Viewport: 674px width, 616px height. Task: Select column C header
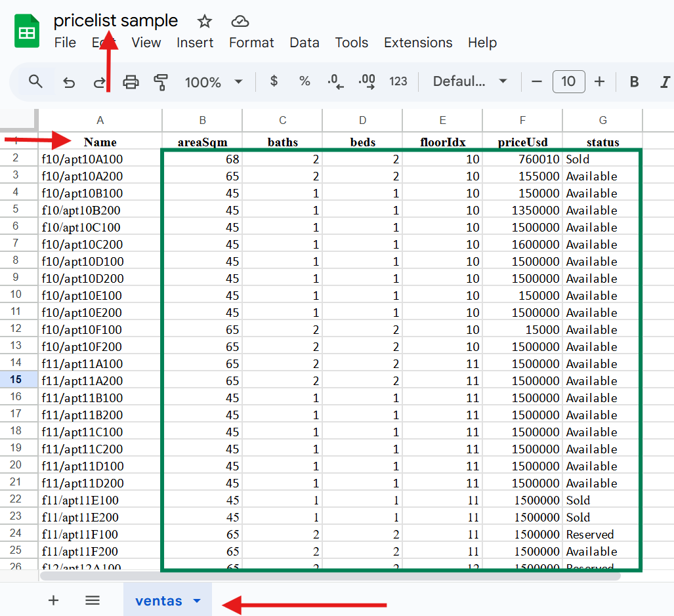(282, 120)
